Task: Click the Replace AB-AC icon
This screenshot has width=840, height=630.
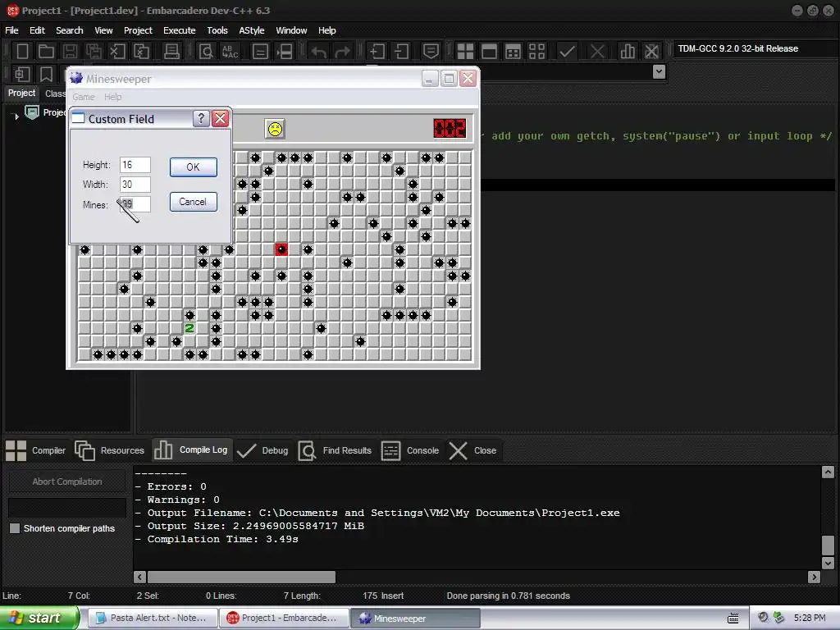Action: [x=230, y=52]
